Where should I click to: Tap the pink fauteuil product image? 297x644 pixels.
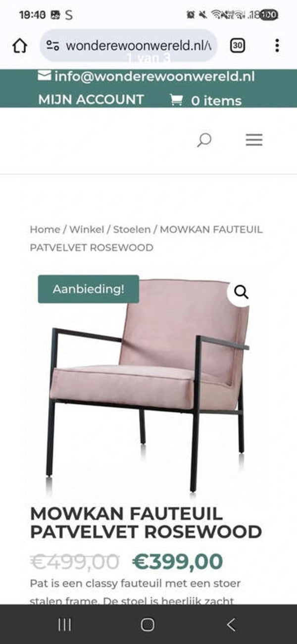pos(148,386)
